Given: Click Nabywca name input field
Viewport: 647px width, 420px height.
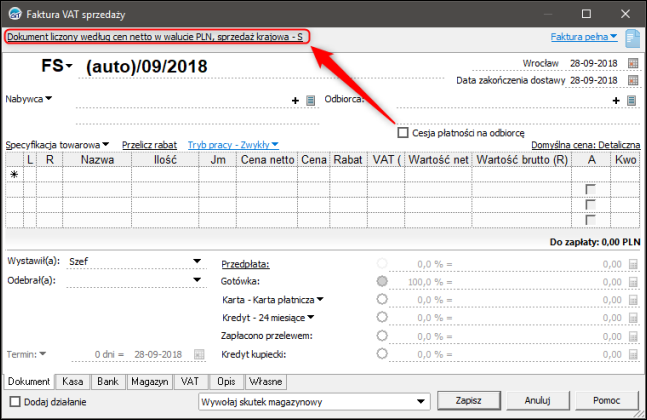Looking at the screenshot, I should coord(183,101).
